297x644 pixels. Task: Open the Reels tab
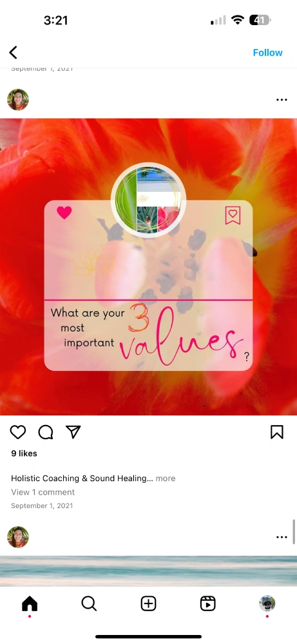208,604
